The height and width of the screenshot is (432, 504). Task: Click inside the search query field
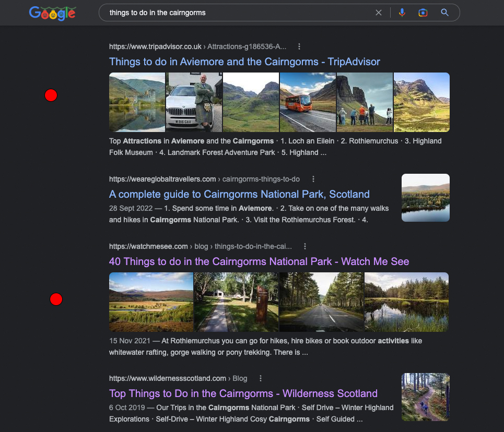pyautogui.click(x=235, y=13)
